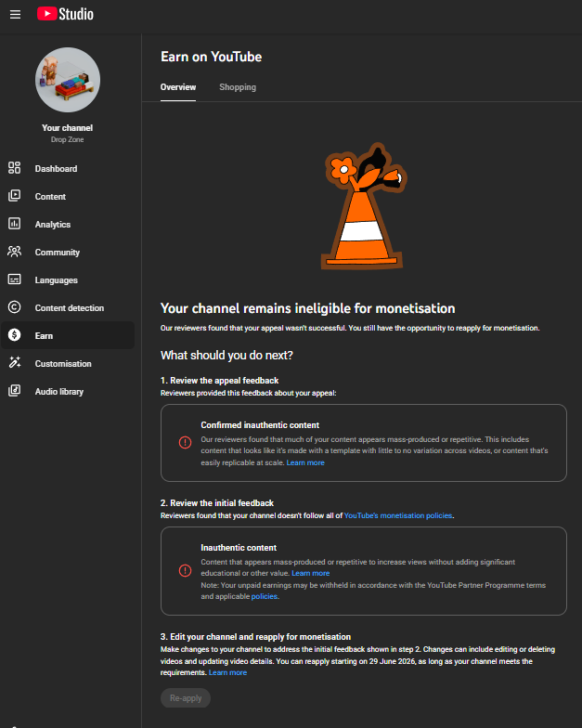Open Audio library from sidebar
Screen dimensions: 582x728
[x=68, y=391]
